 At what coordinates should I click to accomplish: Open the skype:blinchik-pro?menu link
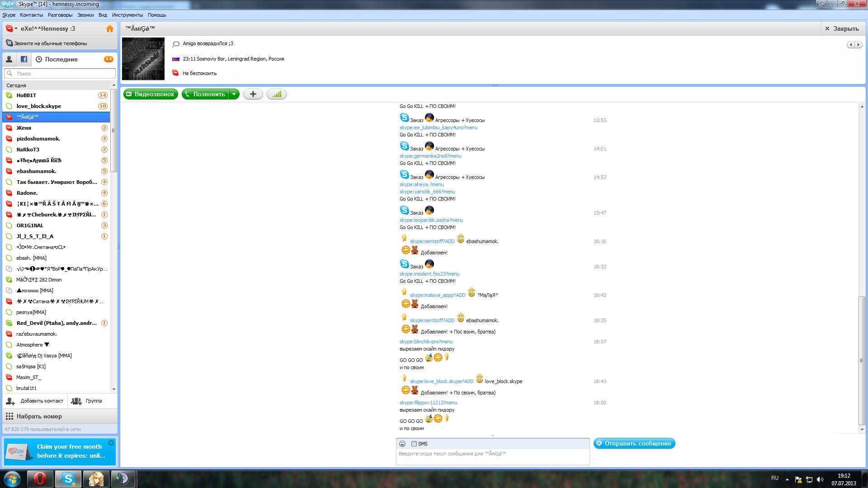[x=426, y=342]
